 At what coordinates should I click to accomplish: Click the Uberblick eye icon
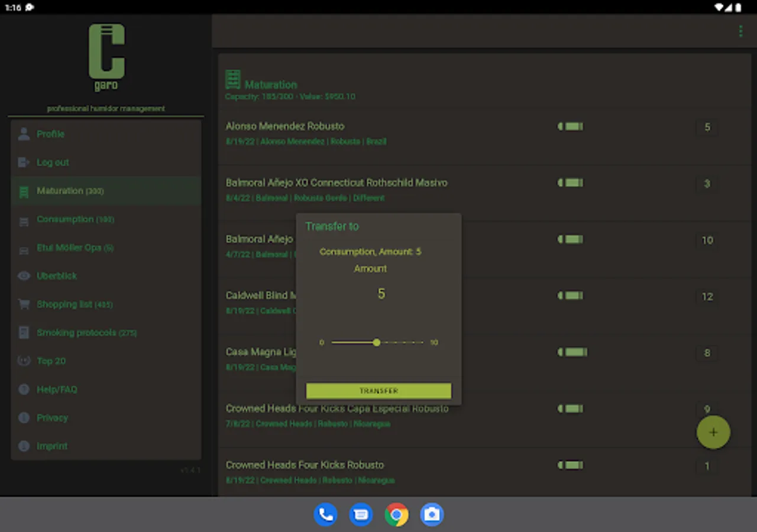click(x=24, y=276)
